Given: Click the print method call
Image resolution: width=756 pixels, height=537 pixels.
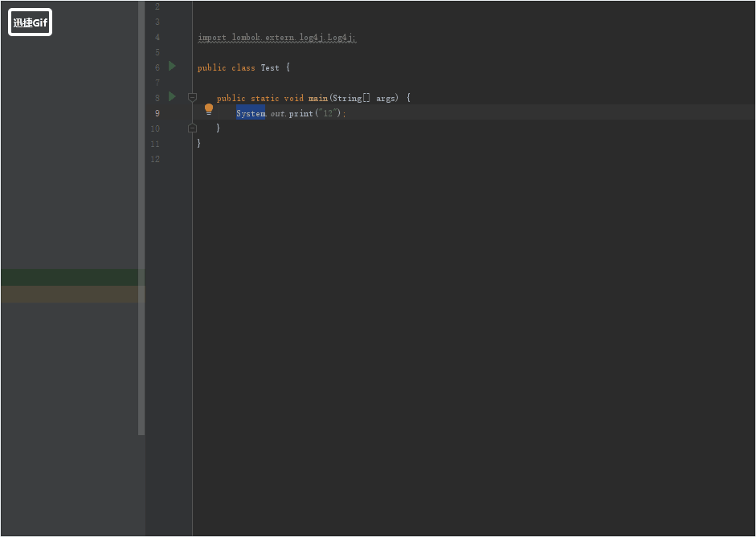Looking at the screenshot, I should (301, 113).
